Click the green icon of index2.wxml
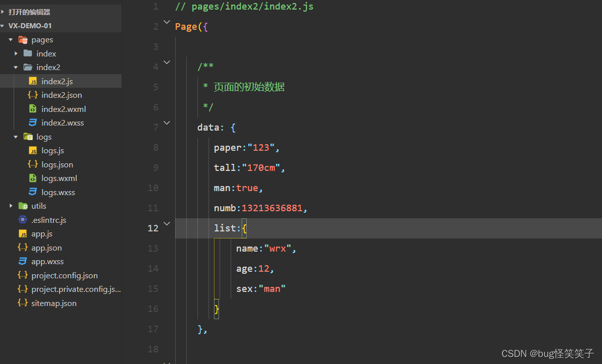Viewport: 602px width, 364px height. (x=33, y=109)
